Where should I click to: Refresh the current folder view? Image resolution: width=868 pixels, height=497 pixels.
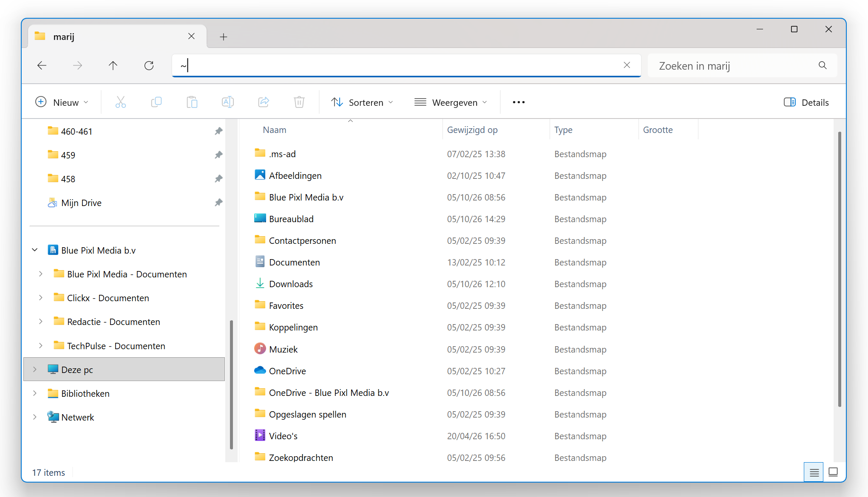(x=149, y=65)
